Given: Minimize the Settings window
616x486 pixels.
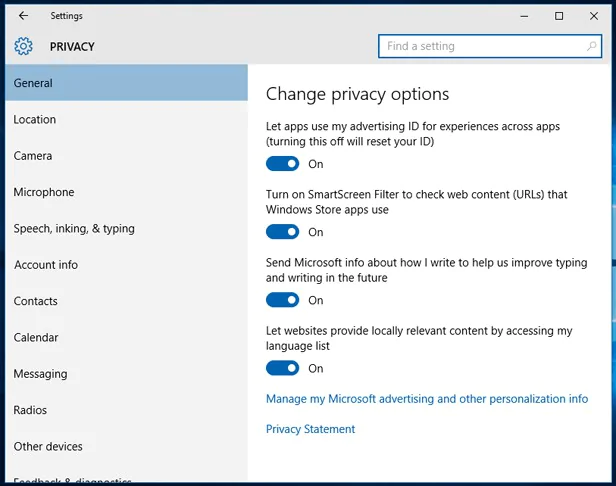Looking at the screenshot, I should point(523,16).
